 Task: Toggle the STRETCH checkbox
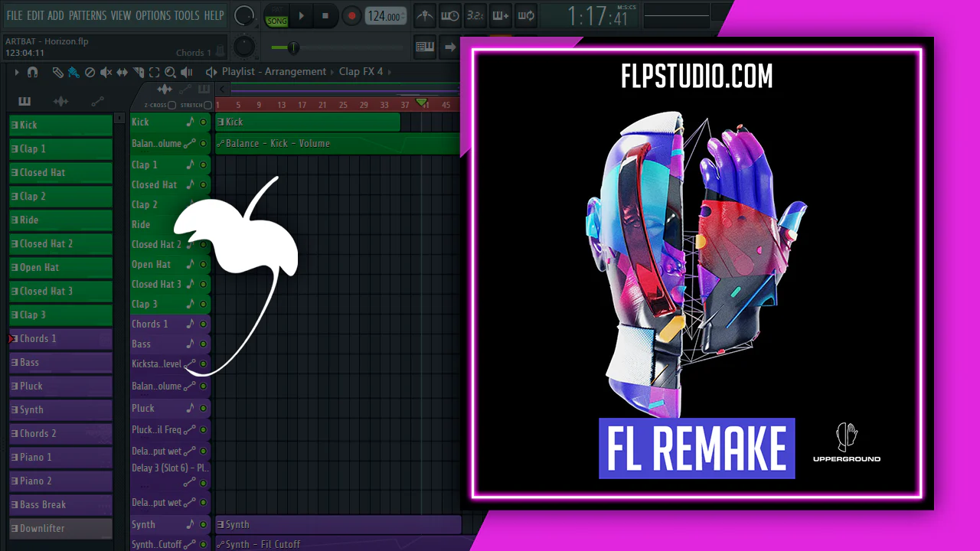coord(207,105)
